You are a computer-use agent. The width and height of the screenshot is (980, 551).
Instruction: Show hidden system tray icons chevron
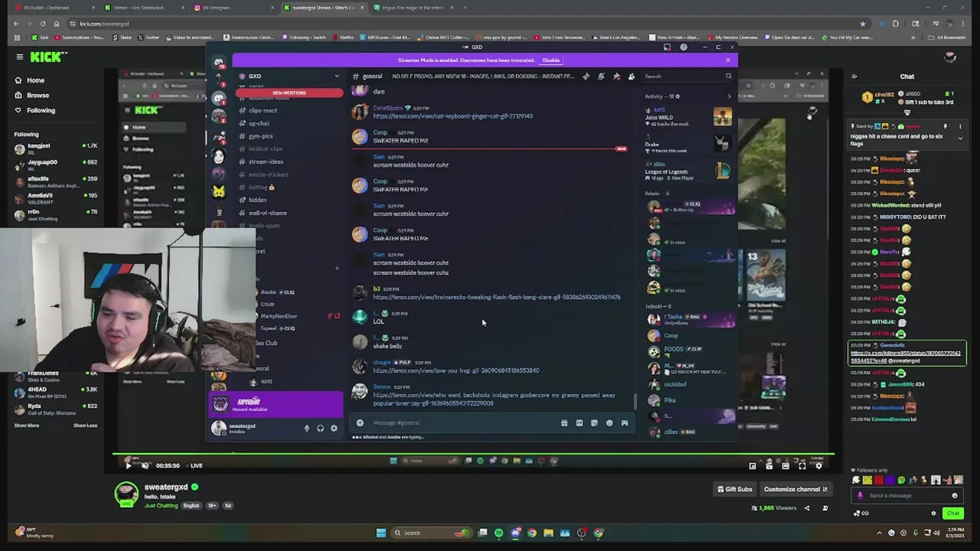click(879, 533)
